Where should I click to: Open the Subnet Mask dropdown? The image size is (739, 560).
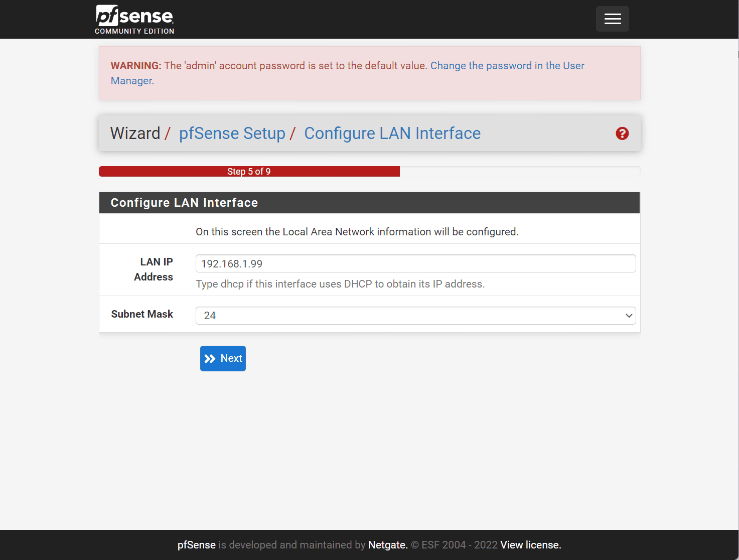[415, 316]
